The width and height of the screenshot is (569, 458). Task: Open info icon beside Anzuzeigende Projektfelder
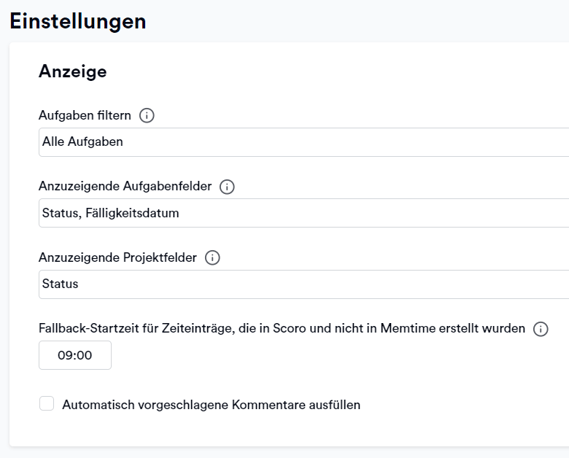click(x=212, y=258)
